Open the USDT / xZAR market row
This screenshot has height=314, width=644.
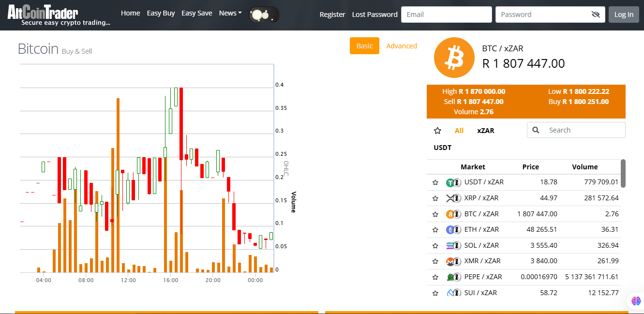pyautogui.click(x=524, y=182)
